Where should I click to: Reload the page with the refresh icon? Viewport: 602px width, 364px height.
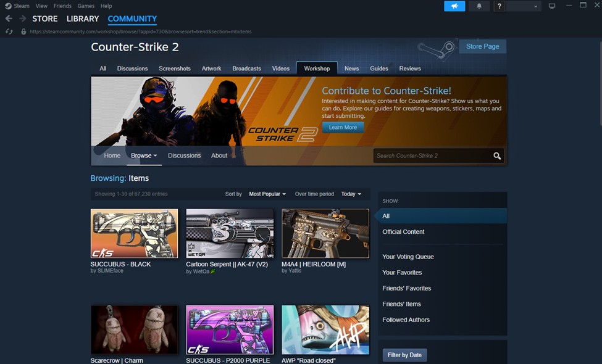pos(9,31)
